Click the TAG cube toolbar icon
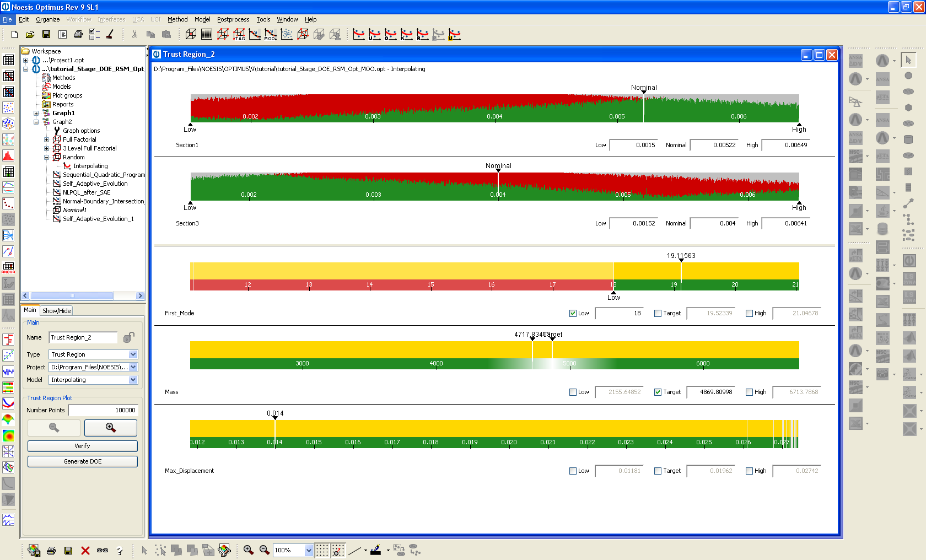This screenshot has width=926, height=560. (x=239, y=35)
